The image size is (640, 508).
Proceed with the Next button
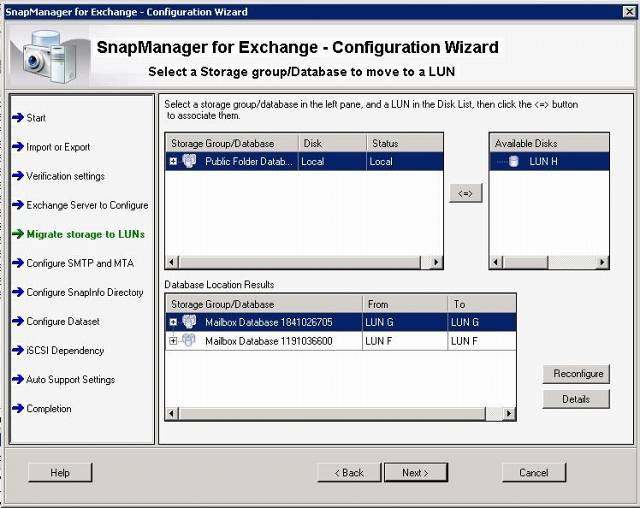[x=416, y=473]
